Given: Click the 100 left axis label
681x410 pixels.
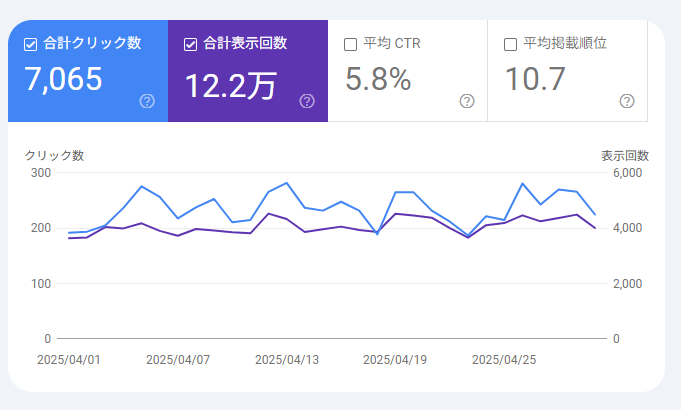Looking at the screenshot, I should click(x=41, y=284).
